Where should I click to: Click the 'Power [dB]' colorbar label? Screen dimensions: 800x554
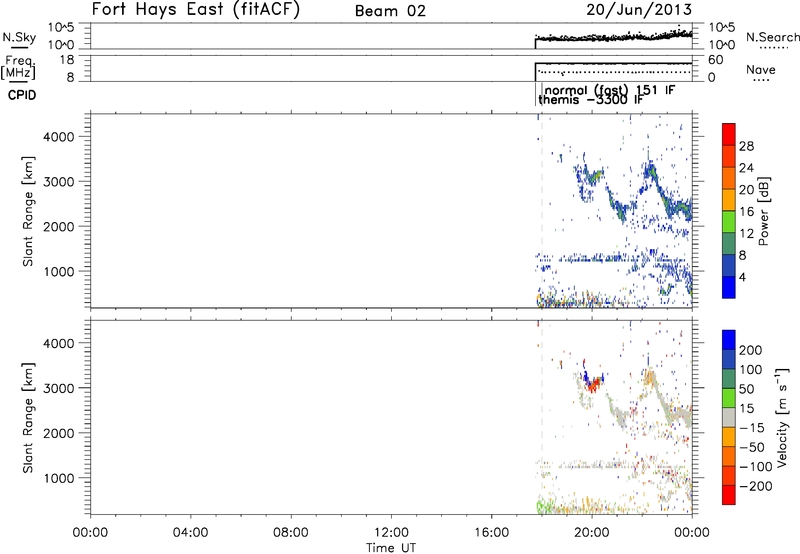[763, 211]
